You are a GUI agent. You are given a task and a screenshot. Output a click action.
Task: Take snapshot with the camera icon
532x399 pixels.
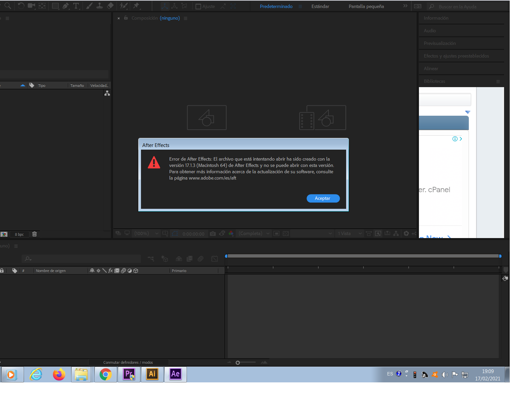(x=213, y=234)
